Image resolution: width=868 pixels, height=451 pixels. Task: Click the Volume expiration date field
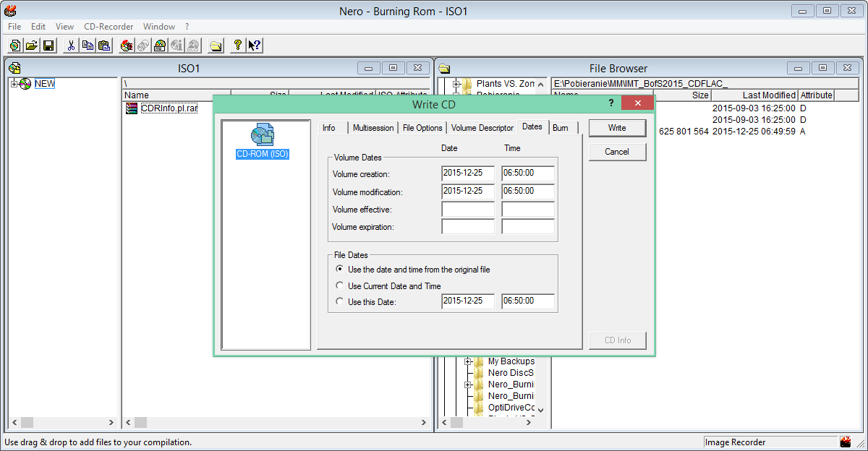(x=468, y=227)
